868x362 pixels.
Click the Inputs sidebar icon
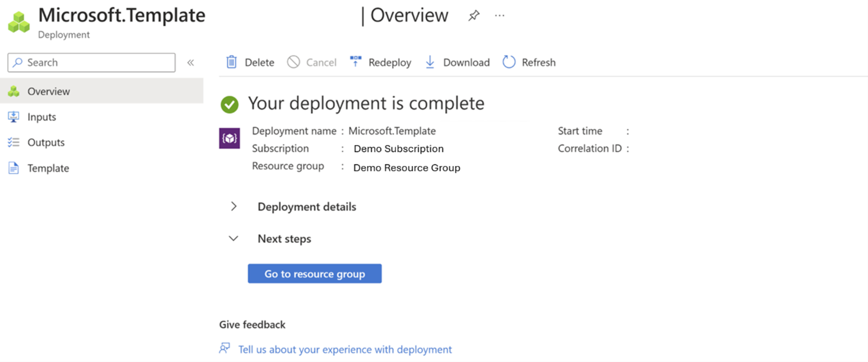(13, 116)
